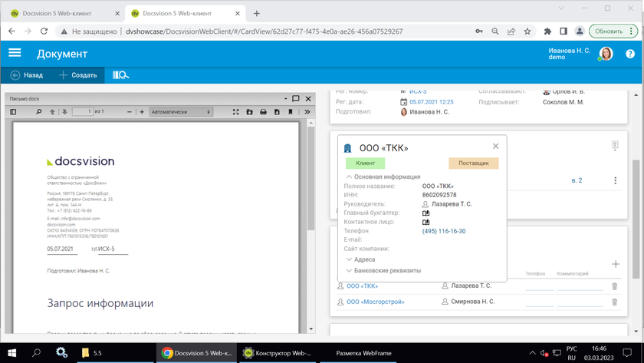Toggle the PDF viewer sidebar
Screen dimensions: 644x363
click(x=13, y=112)
